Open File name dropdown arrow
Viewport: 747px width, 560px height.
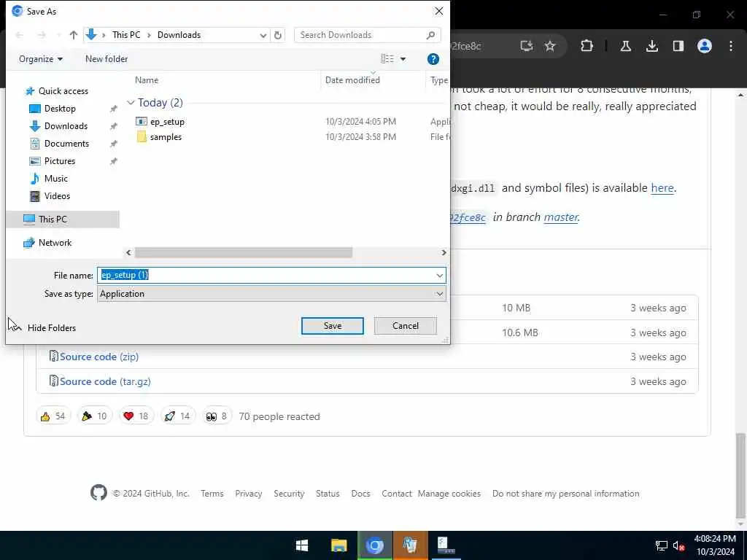[x=439, y=276]
